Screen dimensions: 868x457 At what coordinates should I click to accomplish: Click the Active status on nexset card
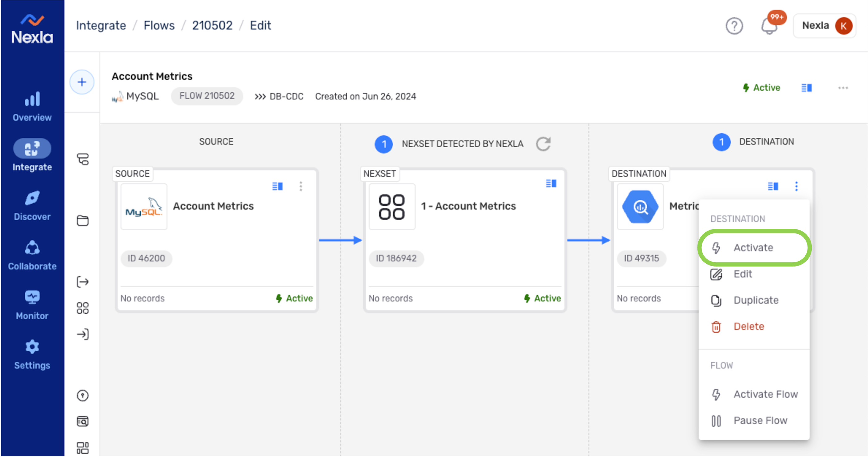542,299
